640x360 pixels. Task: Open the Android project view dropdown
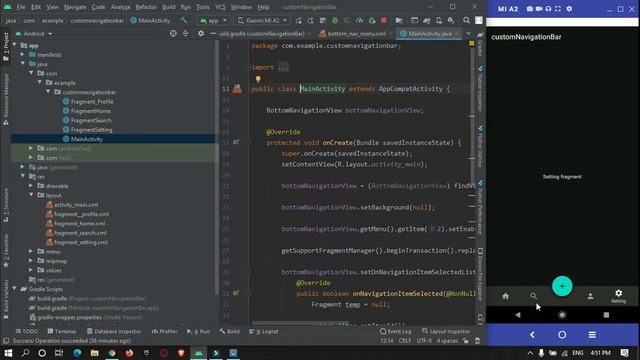pos(34,33)
